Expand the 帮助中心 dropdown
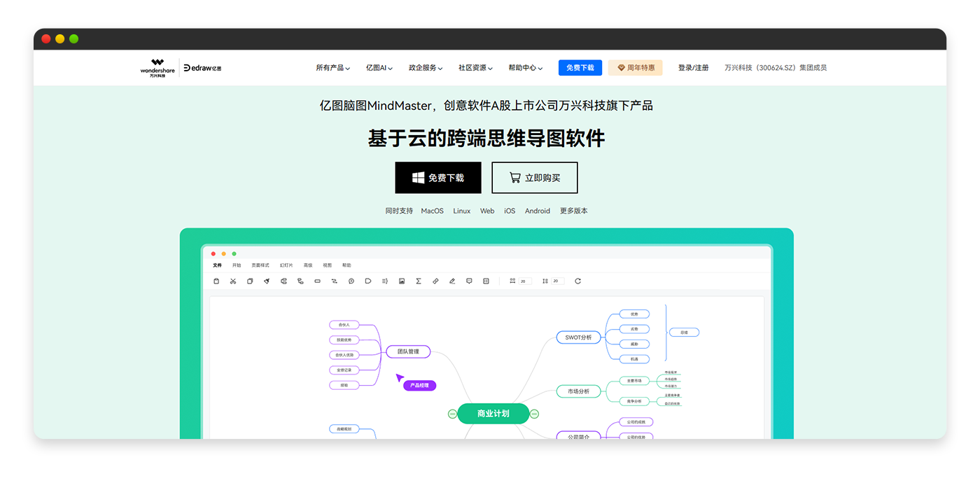 (525, 68)
